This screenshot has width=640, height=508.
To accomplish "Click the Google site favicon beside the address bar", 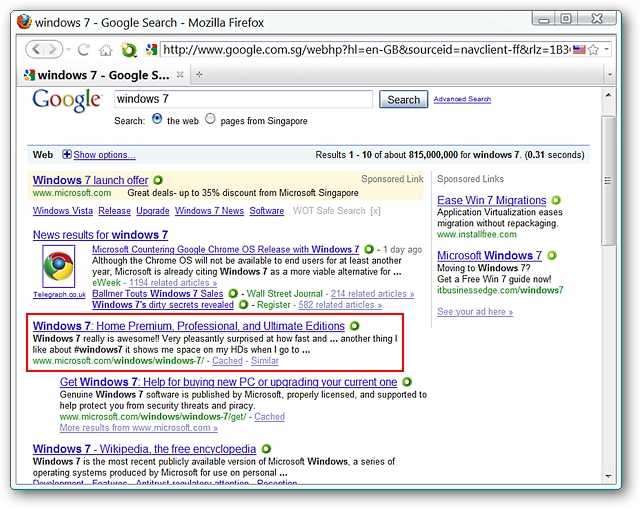I will tap(152, 50).
